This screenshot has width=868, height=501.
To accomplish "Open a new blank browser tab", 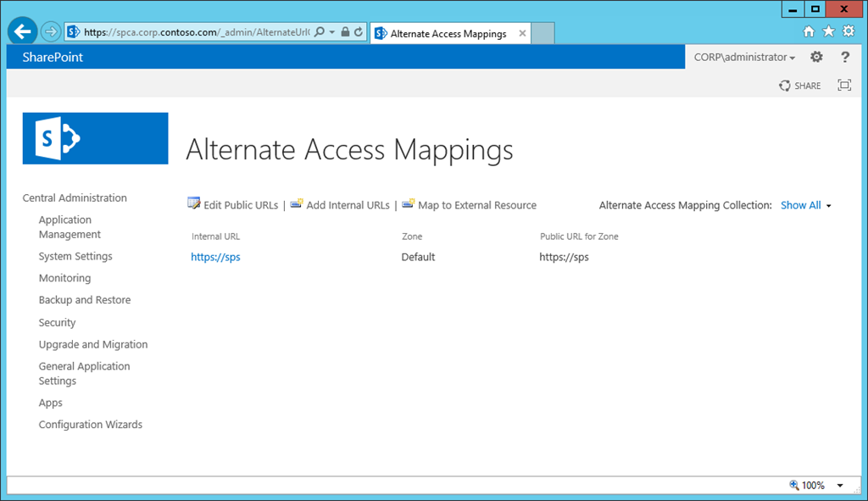I will point(543,33).
